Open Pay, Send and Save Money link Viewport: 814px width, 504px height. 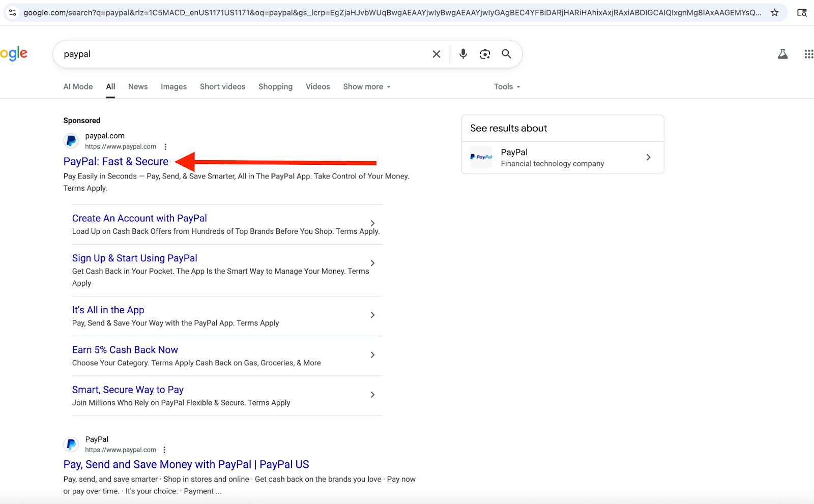[186, 464]
